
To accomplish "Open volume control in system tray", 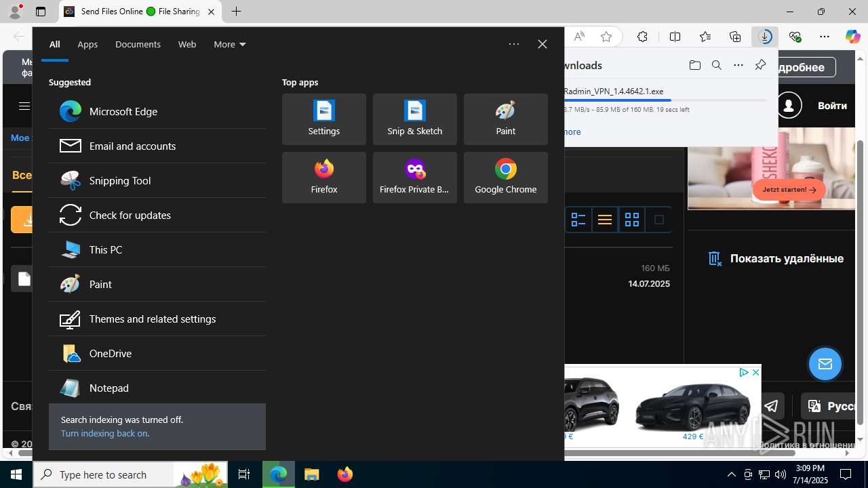I will pyautogui.click(x=780, y=474).
